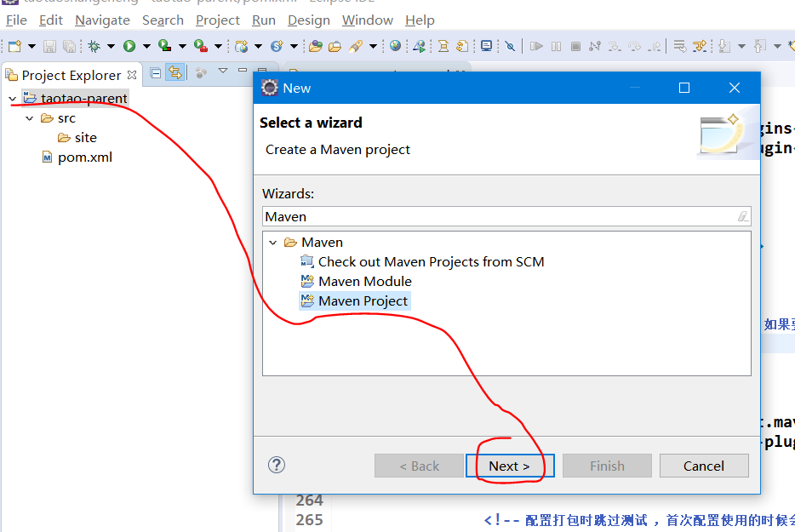The image size is (795, 532).
Task: Clear the Wizards filter text
Action: coord(743,216)
